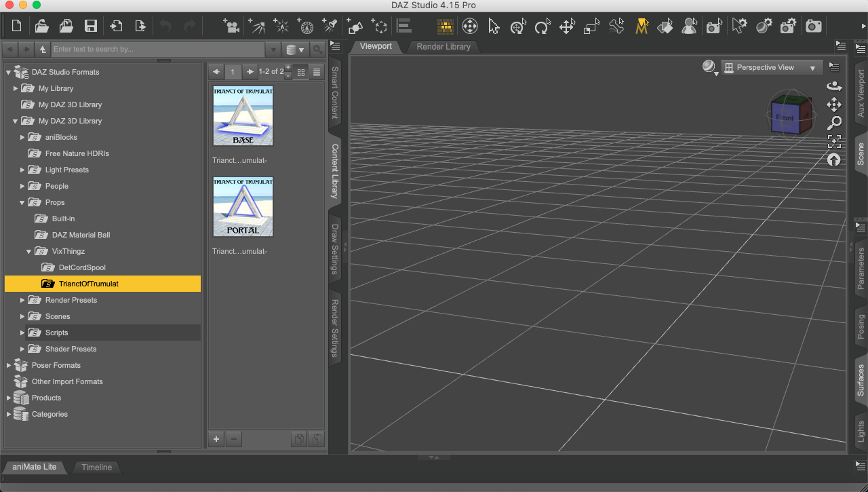Image resolution: width=868 pixels, height=492 pixels.
Task: Click the add plus button below content
Action: click(216, 439)
